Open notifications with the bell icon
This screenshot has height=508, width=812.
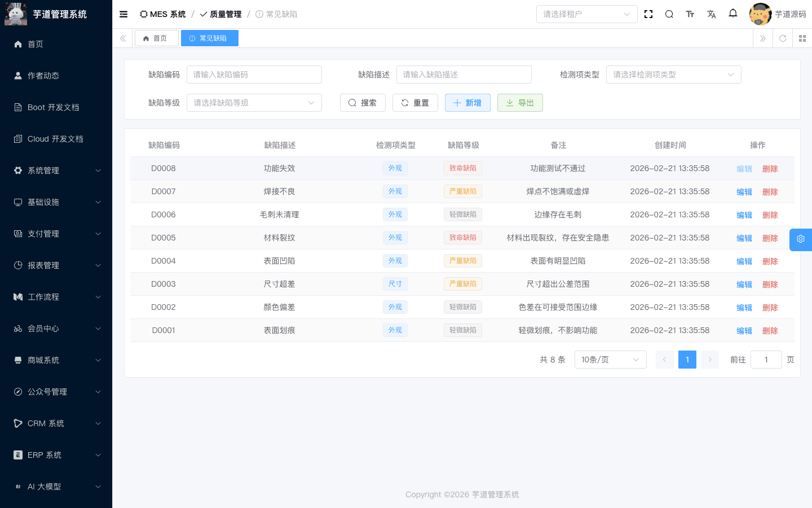tap(733, 14)
